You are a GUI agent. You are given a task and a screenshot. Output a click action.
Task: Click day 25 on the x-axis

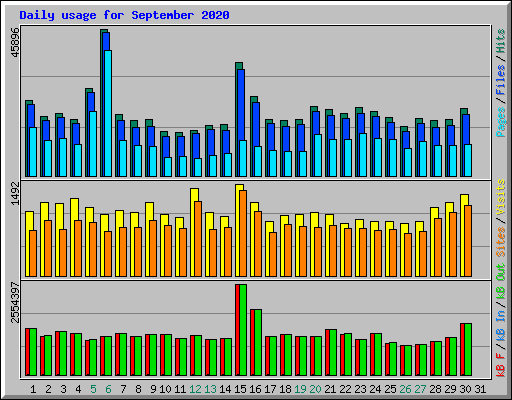click(x=390, y=389)
